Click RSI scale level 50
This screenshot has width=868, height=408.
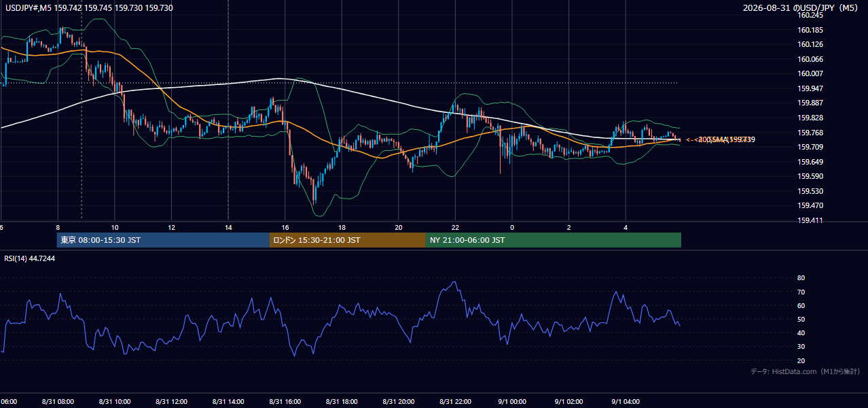click(x=801, y=319)
